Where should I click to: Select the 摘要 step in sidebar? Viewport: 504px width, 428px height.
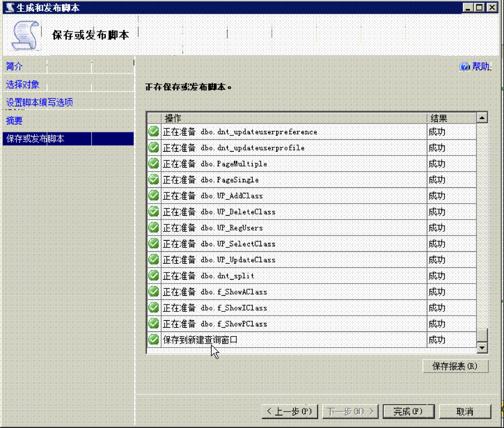tap(14, 120)
